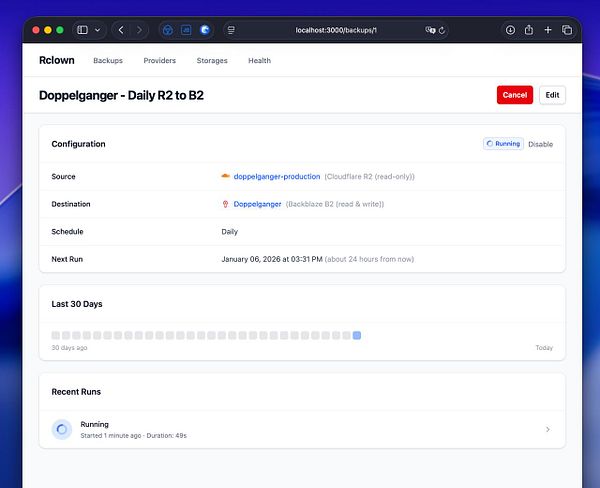The image size is (600, 488).
Task: Open the Safari downloads icon
Action: [x=510, y=30]
